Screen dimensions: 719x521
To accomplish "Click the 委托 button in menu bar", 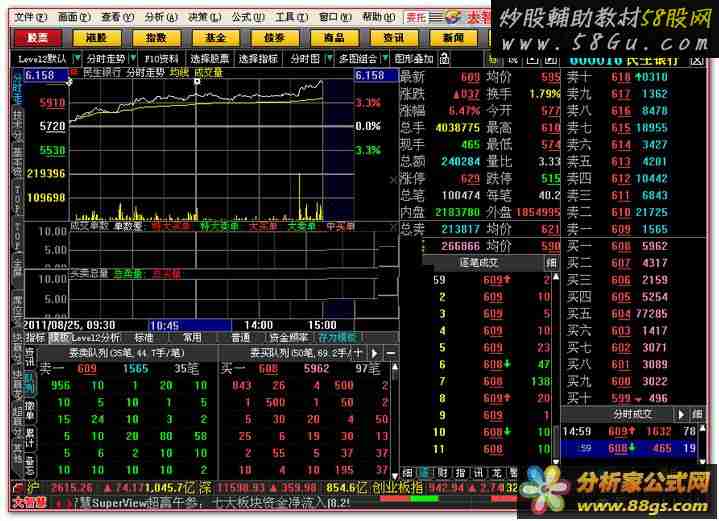I will pyautogui.click(x=416, y=18).
